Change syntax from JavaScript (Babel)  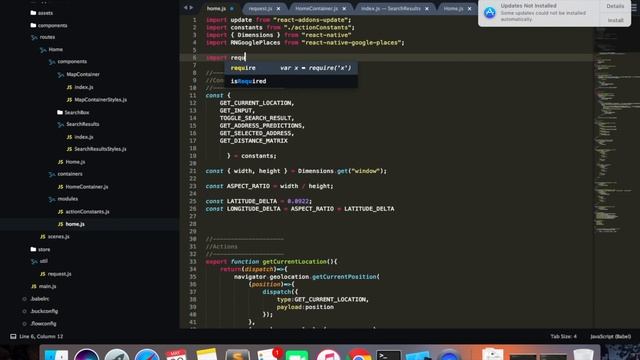(x=610, y=337)
